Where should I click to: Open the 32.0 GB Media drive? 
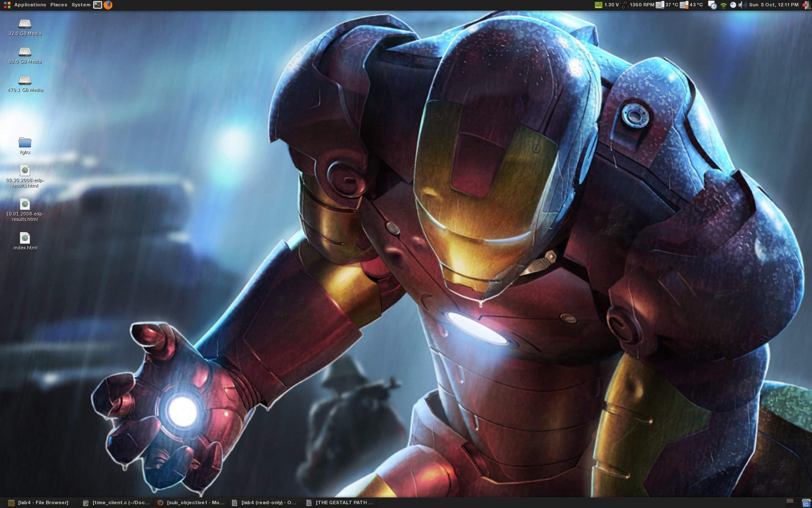coord(25,25)
